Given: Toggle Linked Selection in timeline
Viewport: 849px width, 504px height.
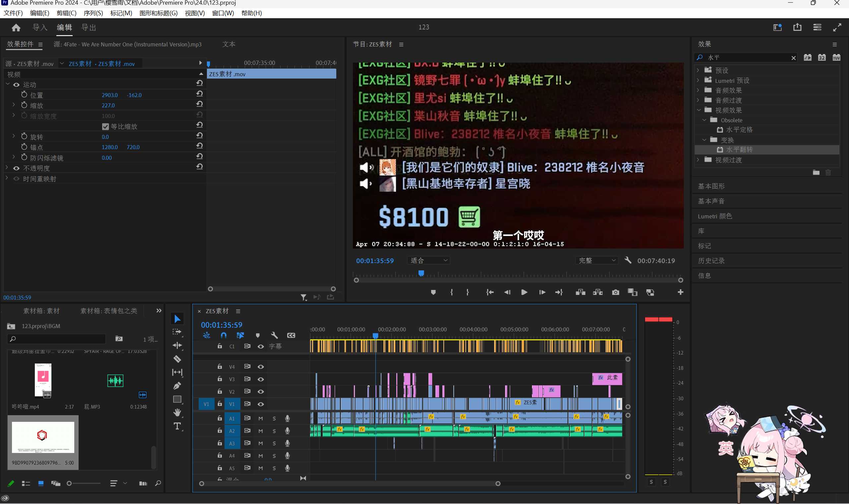Looking at the screenshot, I should tap(240, 335).
